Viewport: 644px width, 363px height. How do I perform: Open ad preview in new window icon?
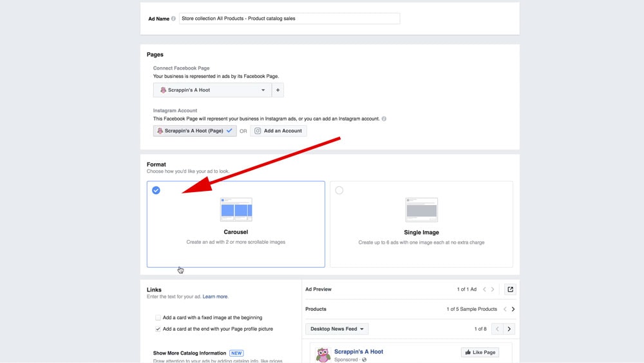click(510, 289)
